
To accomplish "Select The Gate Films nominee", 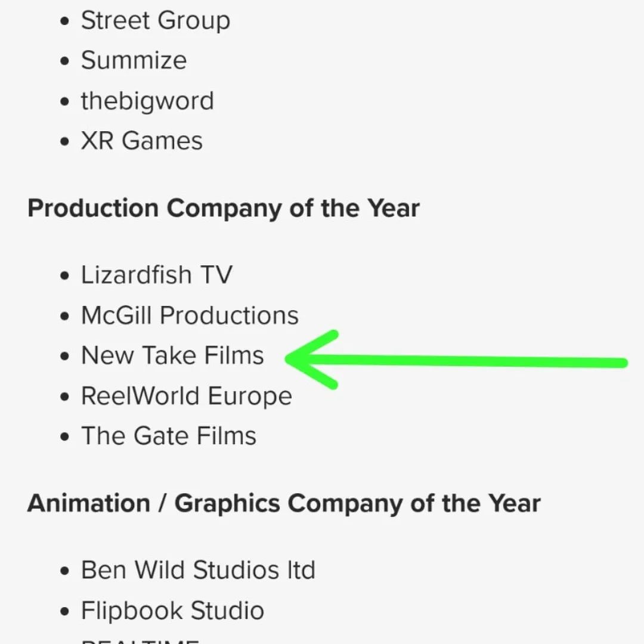I will (168, 436).
